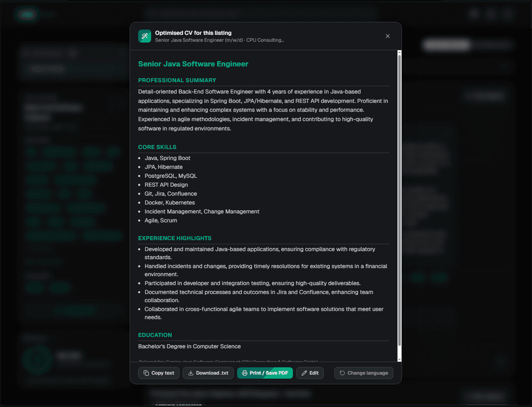Screen dimensions: 532x407
Task: Open Print / Save PDF
Action: (x=265, y=373)
